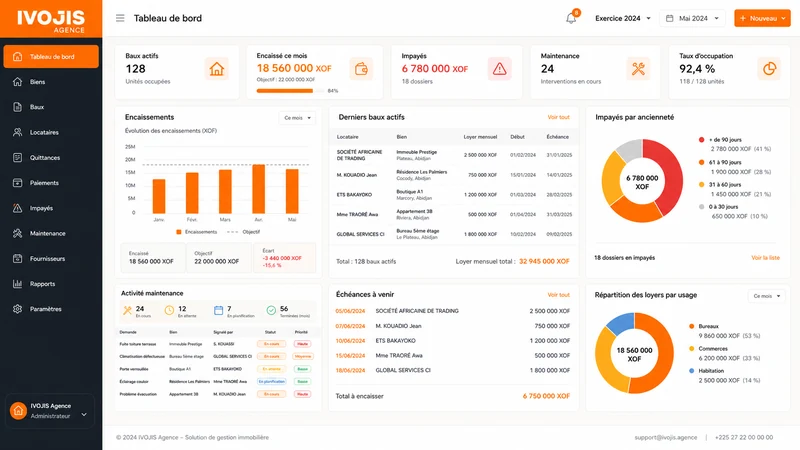Open the Exercice 2024 dropdown
Viewport: 800px width, 450px height.
pos(623,18)
